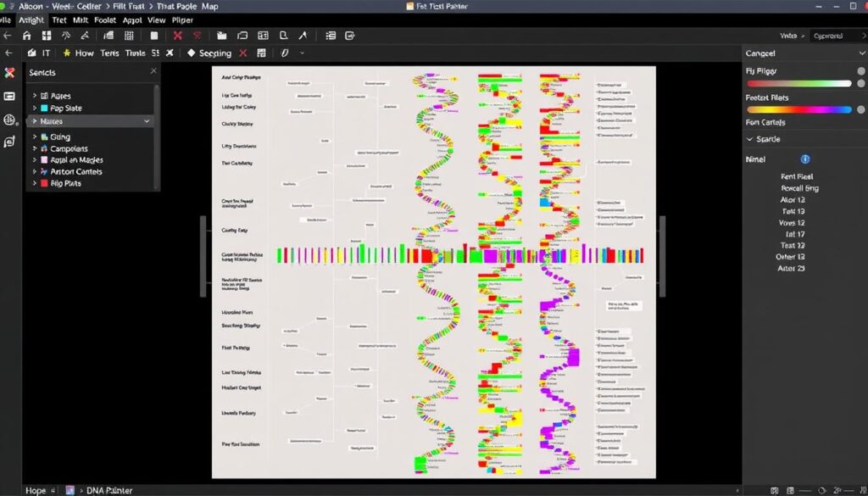Click the red X icon in top toolbar
The height and width of the screenshot is (496, 868).
(x=177, y=36)
